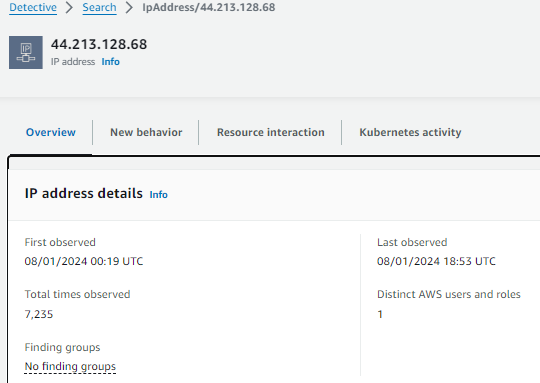Open Info link beside IP address label
This screenshot has height=383, width=540.
pos(111,62)
